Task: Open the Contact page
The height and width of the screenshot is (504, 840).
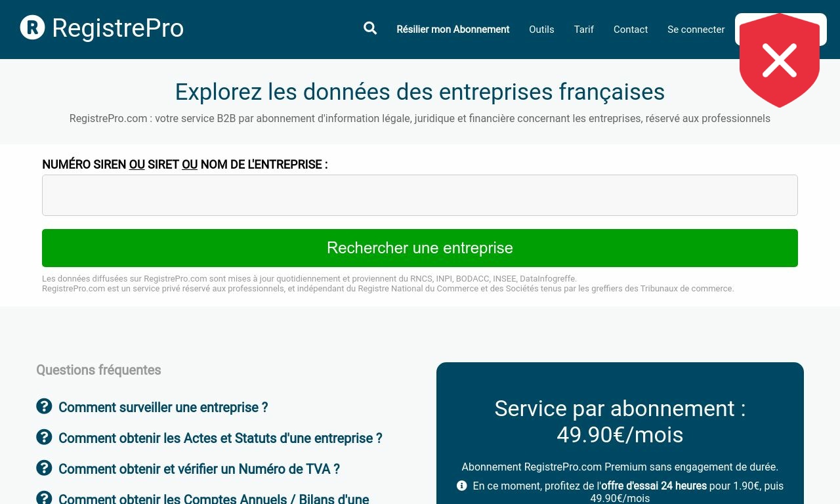Action: [x=631, y=30]
